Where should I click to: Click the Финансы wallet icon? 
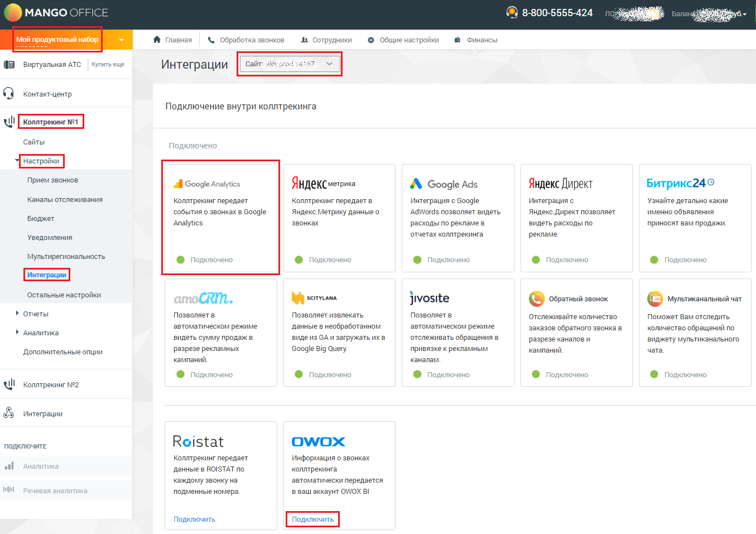458,40
